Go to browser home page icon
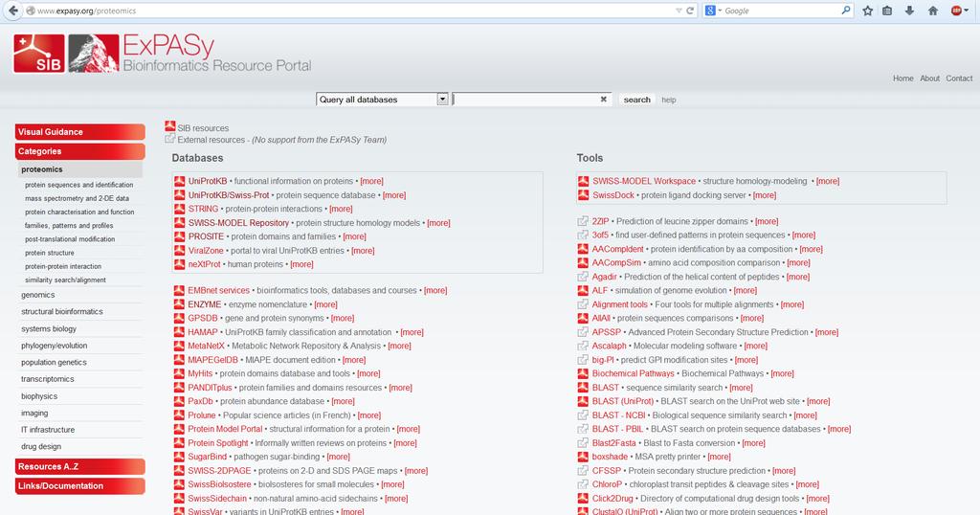Screen dimensions: 980x515 click(932, 11)
